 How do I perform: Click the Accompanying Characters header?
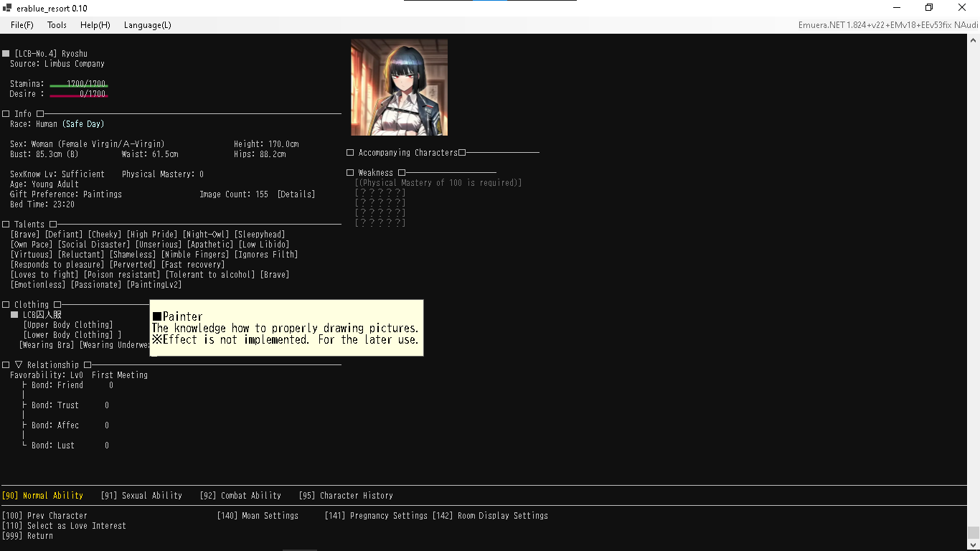[407, 153]
